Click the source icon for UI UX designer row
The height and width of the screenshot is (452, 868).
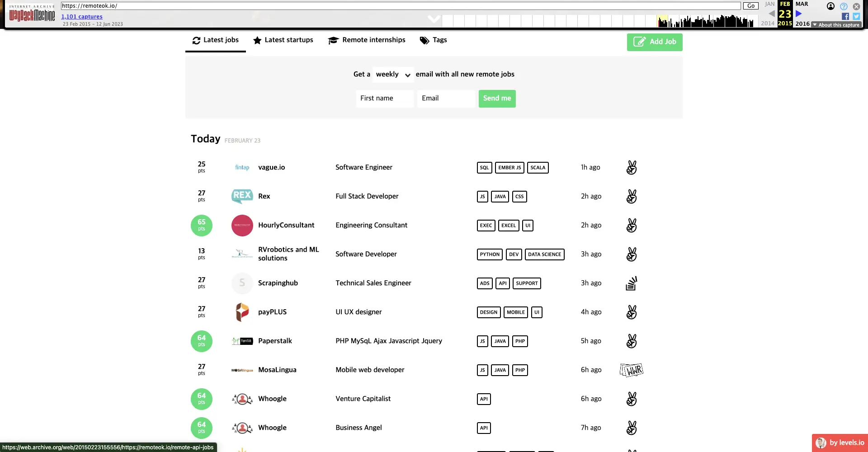[632, 312]
